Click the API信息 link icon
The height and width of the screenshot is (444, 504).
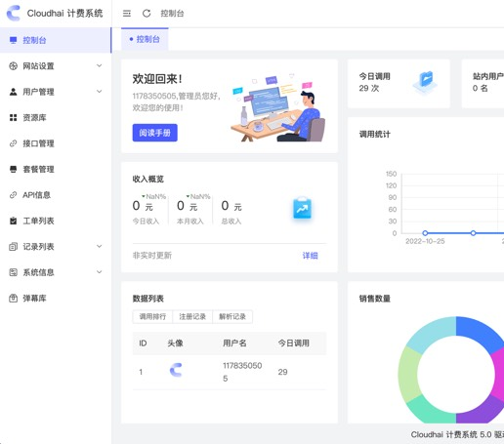[x=13, y=195]
